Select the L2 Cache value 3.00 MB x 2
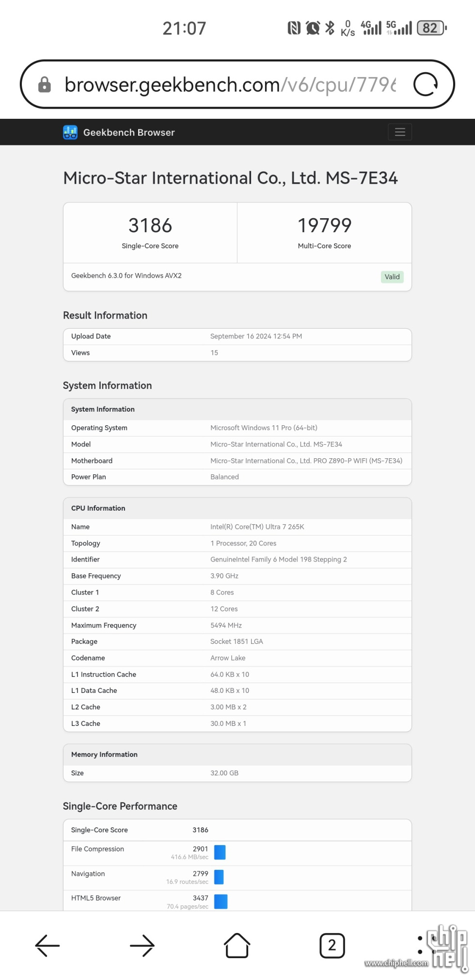475x980 pixels. pyautogui.click(x=228, y=707)
